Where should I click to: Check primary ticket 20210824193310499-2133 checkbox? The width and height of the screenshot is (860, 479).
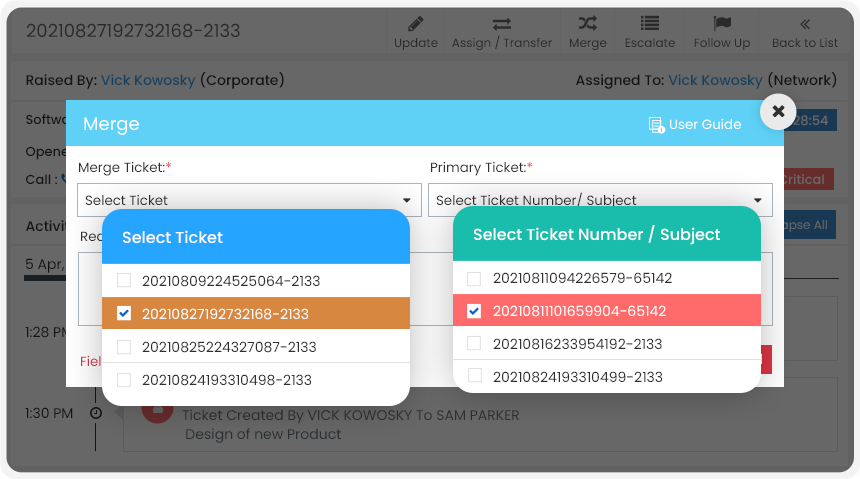[474, 376]
